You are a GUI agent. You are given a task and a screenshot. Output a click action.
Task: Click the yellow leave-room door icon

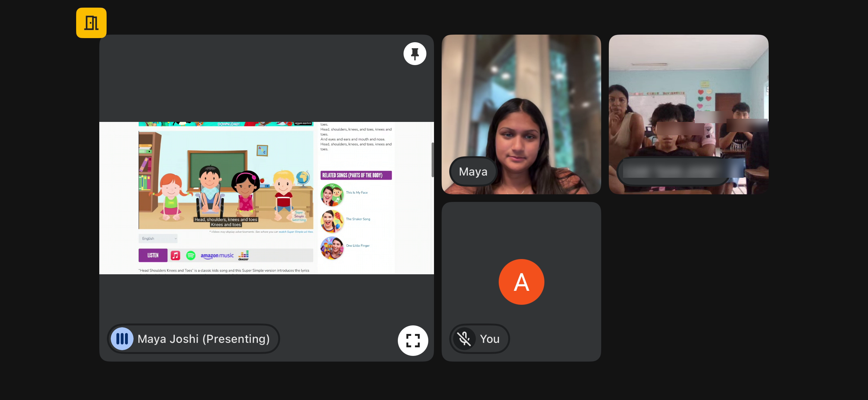[91, 23]
